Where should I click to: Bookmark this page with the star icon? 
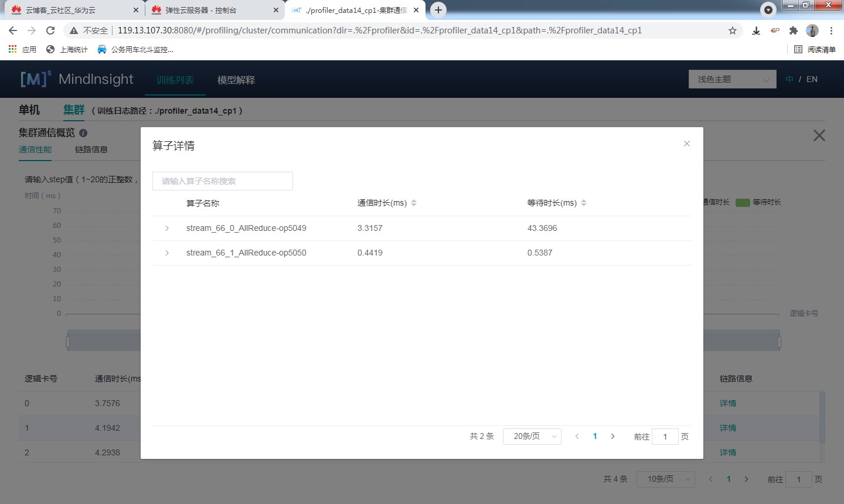point(733,30)
